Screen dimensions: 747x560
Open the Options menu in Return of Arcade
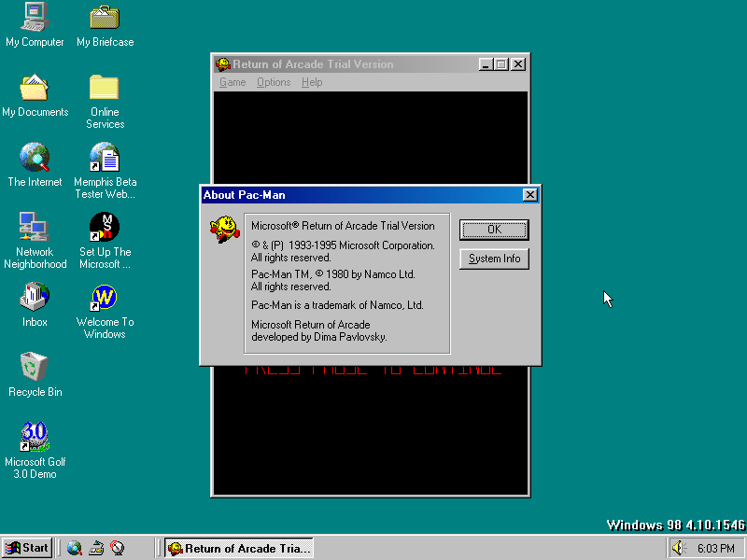(x=274, y=82)
